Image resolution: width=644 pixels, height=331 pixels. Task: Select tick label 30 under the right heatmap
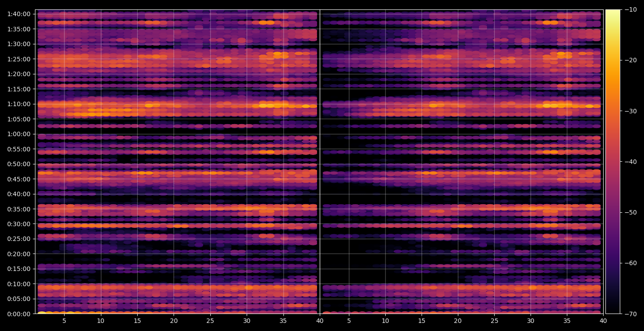pos(531,321)
